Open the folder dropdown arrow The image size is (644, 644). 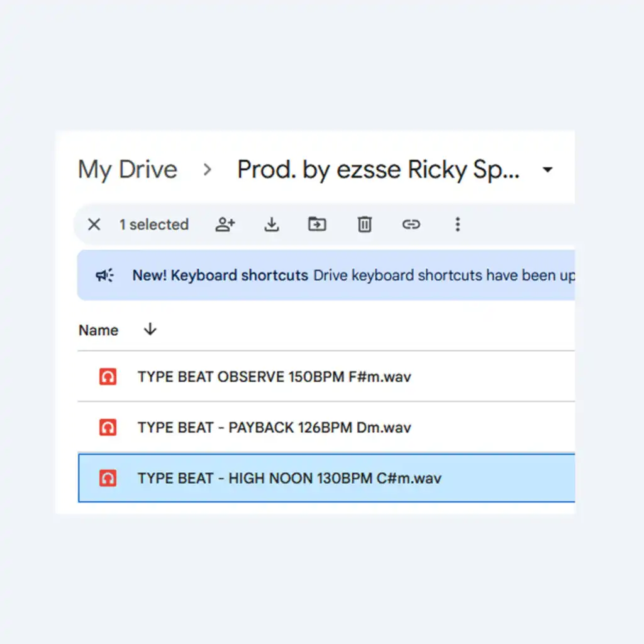pyautogui.click(x=548, y=169)
